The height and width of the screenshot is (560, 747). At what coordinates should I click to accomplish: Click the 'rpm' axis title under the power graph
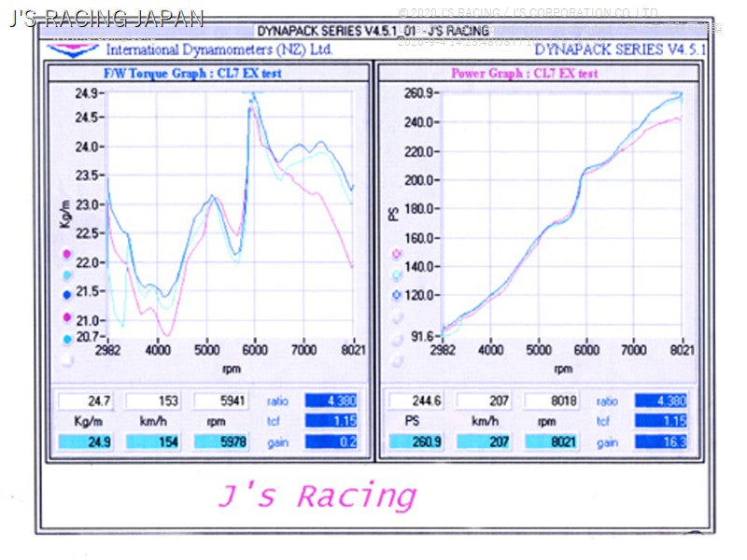563,369
